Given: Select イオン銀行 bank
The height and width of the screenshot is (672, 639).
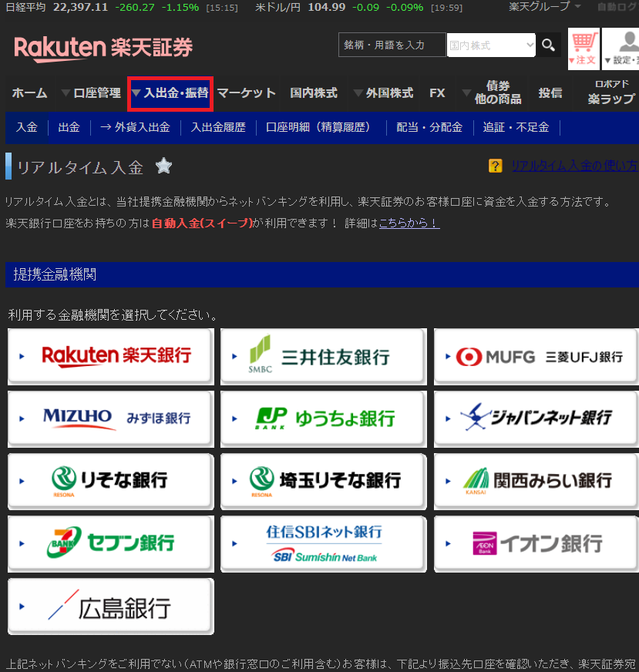Looking at the screenshot, I should pos(536,543).
